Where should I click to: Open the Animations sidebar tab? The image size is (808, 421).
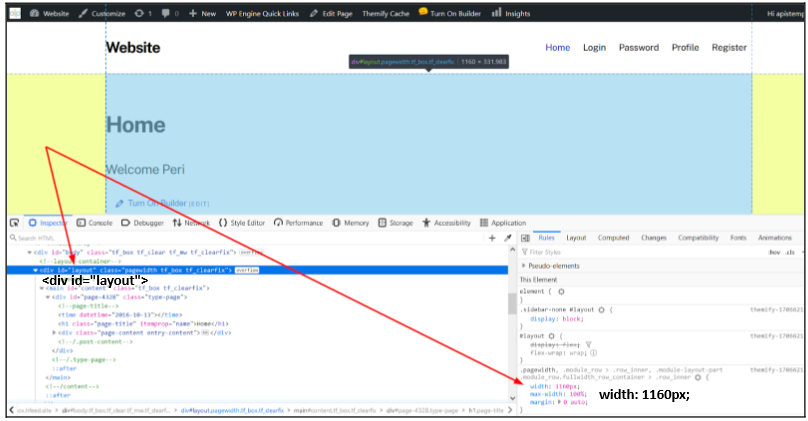(x=775, y=238)
